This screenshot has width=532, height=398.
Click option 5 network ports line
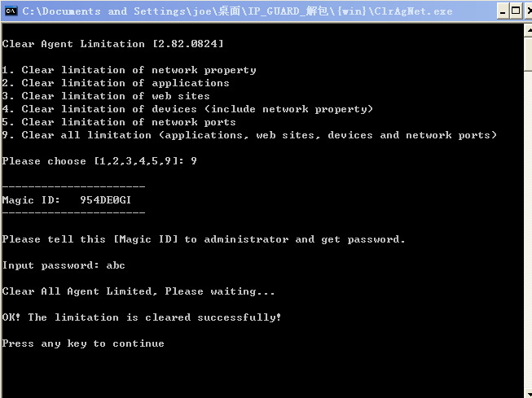[119, 122]
